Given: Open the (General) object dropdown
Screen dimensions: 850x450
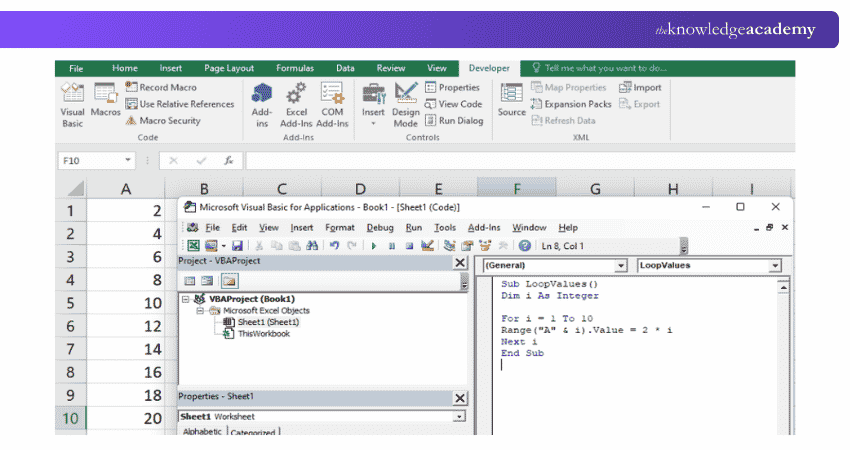Looking at the screenshot, I should 621,266.
